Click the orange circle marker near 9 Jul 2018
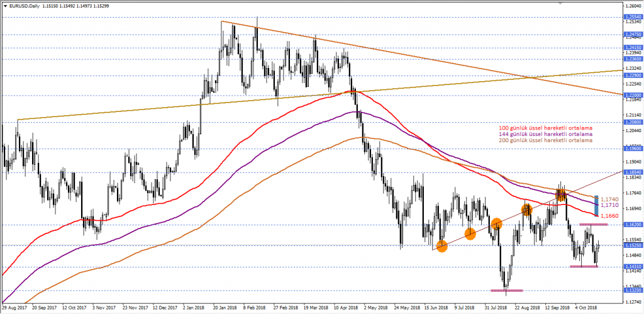Image resolution: width=644 pixels, height=314 pixels. (470, 234)
